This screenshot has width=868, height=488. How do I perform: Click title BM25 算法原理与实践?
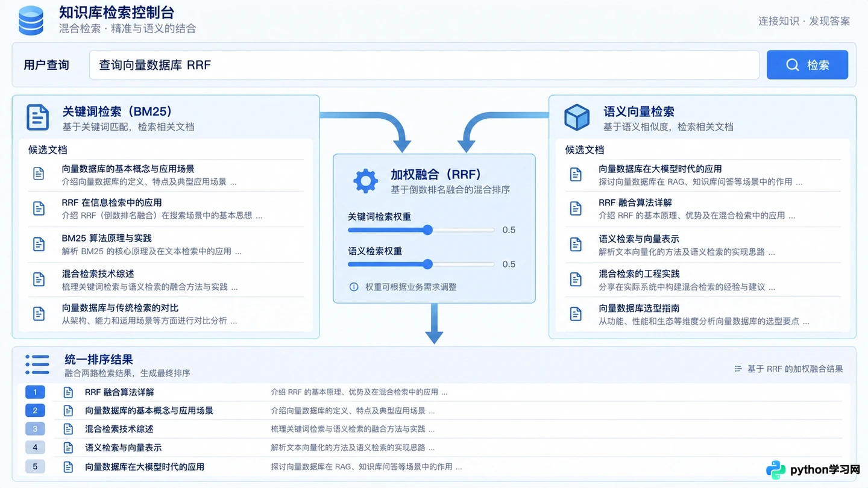[107, 239]
